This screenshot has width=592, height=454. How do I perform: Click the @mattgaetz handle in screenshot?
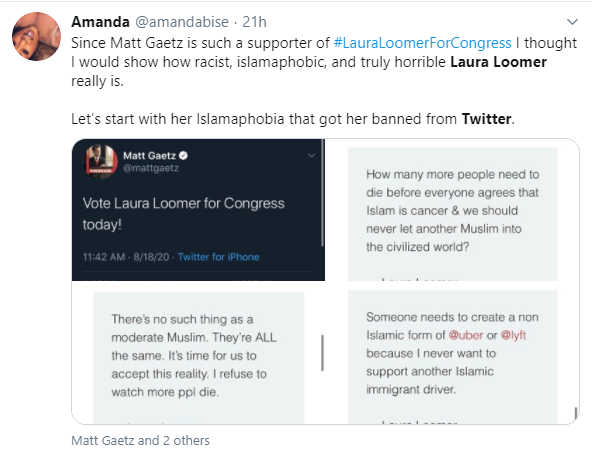[x=151, y=168]
